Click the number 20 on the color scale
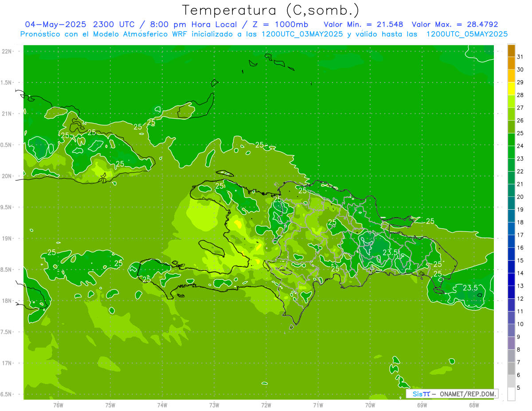Screen dimensions: 532x411 tap(520, 197)
